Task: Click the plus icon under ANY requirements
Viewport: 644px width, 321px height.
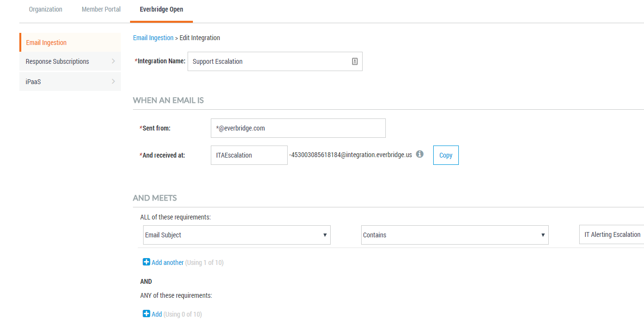Action: 146,314
